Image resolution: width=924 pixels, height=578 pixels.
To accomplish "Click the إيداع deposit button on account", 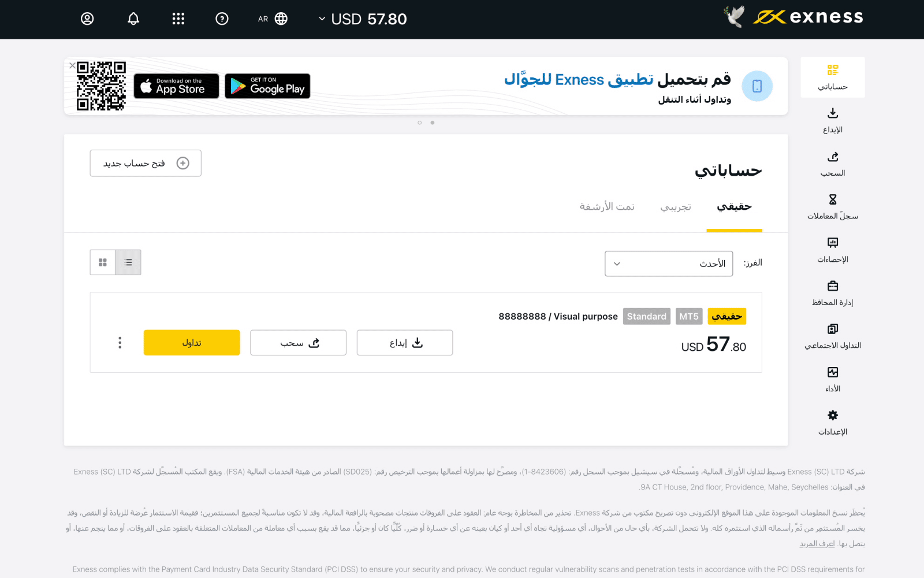I will (x=405, y=343).
